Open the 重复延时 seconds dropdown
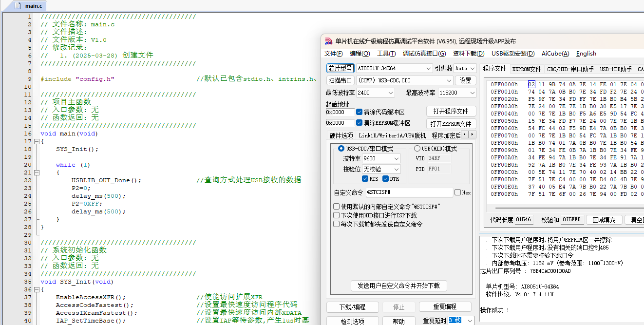Image resolution: width=644 pixels, height=325 pixels. (470, 321)
